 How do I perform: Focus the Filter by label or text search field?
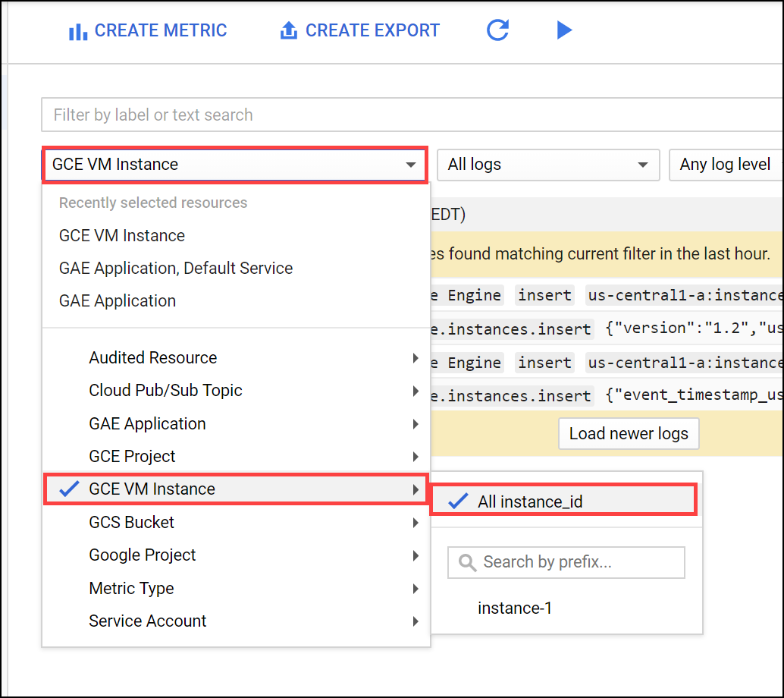[412, 115]
